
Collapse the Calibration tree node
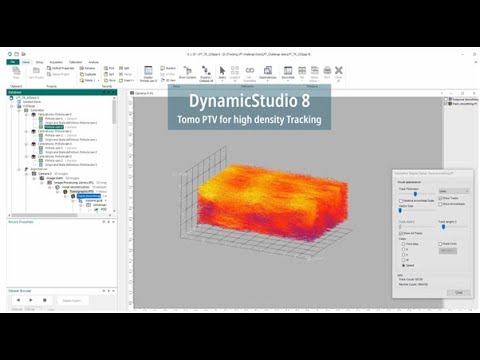19,110
